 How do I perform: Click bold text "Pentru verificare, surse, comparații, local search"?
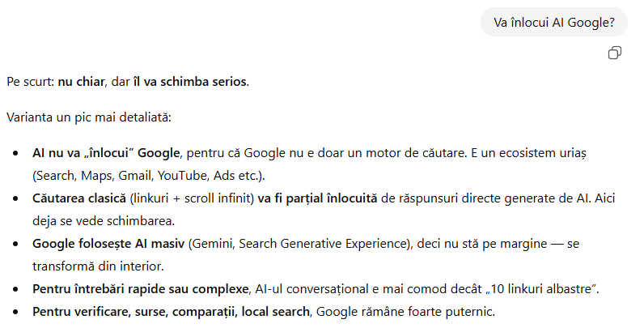click(x=172, y=312)
